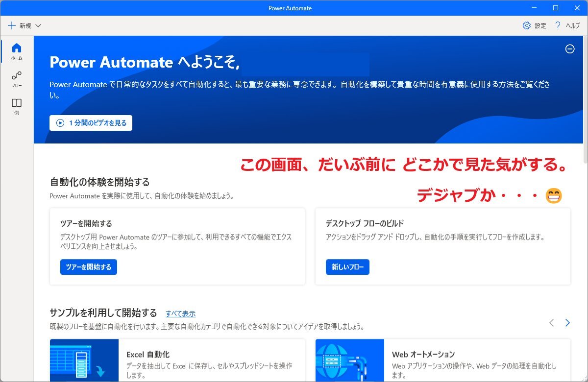Viewport: 588px width, 382px height.
Task: Play the 1分間のビデオを見る video
Action: 91,123
